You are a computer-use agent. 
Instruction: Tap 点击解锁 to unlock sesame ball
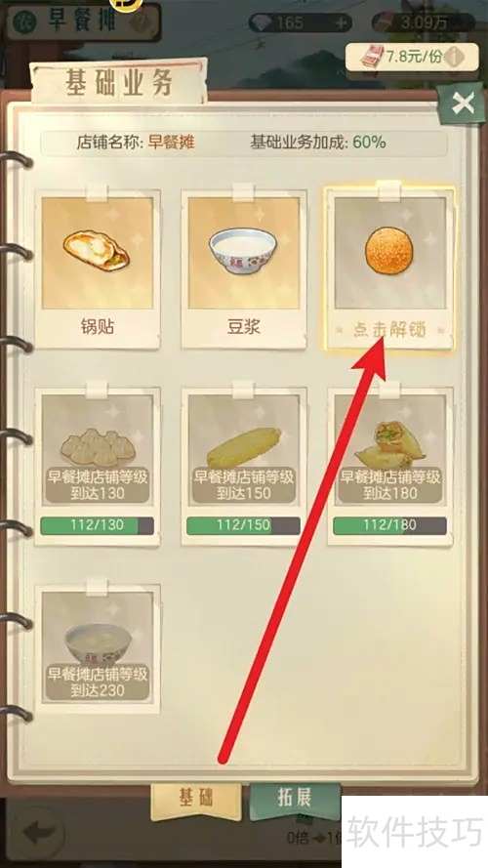[x=390, y=330]
